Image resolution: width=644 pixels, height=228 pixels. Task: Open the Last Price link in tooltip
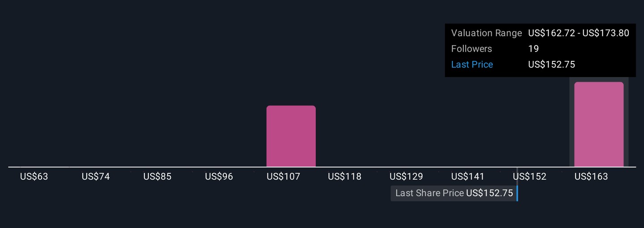pyautogui.click(x=472, y=65)
